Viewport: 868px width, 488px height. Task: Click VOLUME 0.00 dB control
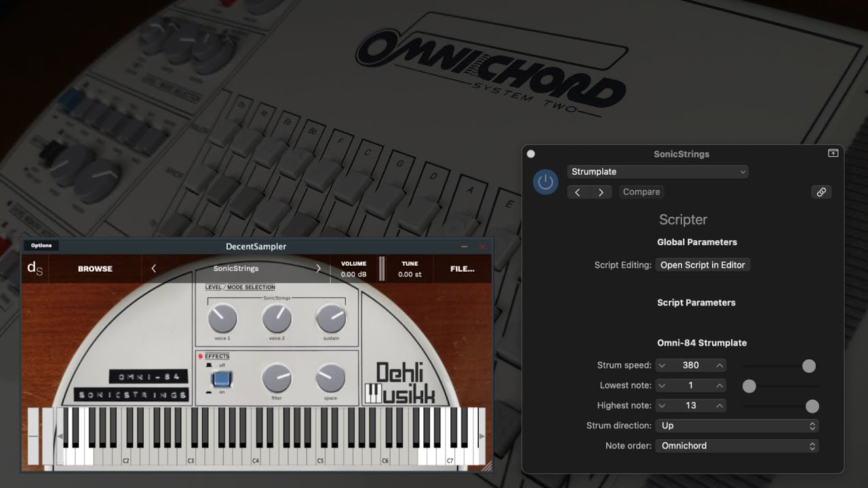point(353,269)
